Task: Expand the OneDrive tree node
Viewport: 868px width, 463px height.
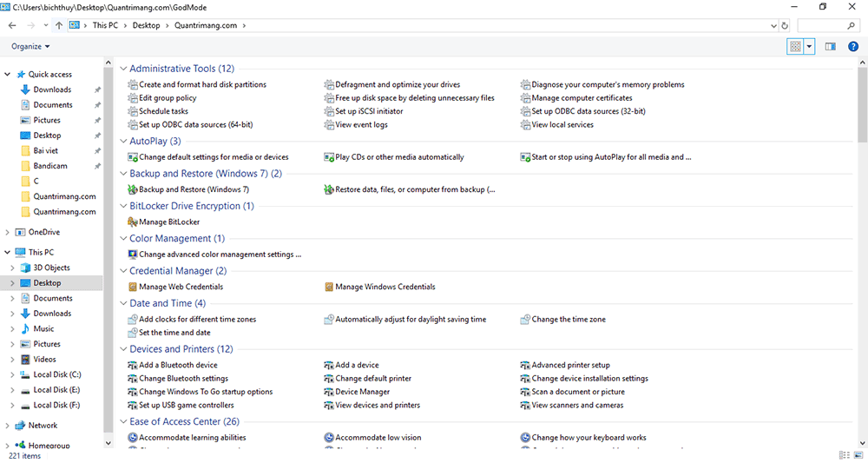Action: click(9, 232)
